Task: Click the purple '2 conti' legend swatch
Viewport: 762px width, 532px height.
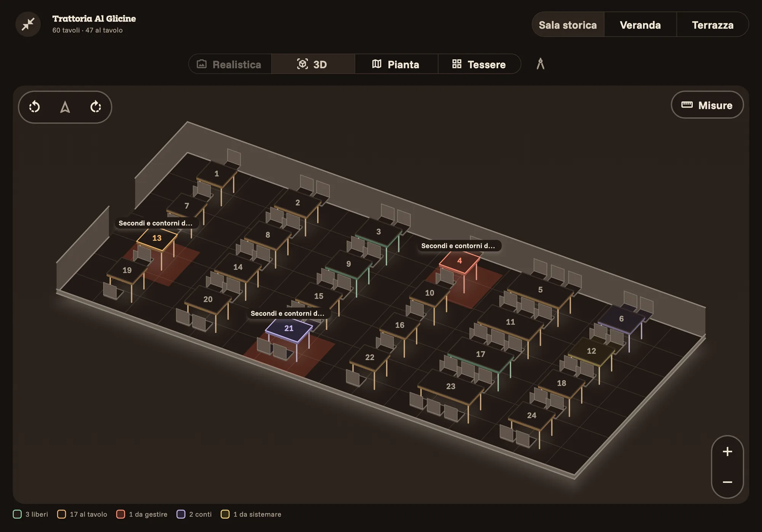Action: point(181,514)
